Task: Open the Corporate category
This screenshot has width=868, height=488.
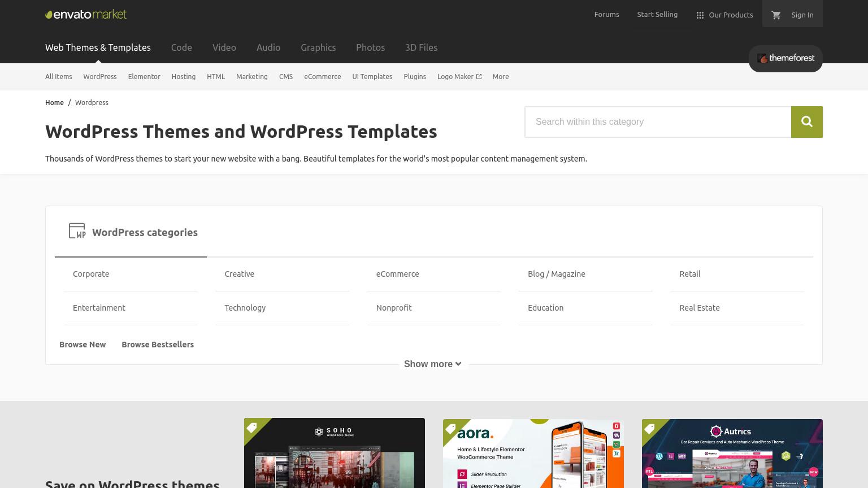Action: click(x=91, y=274)
